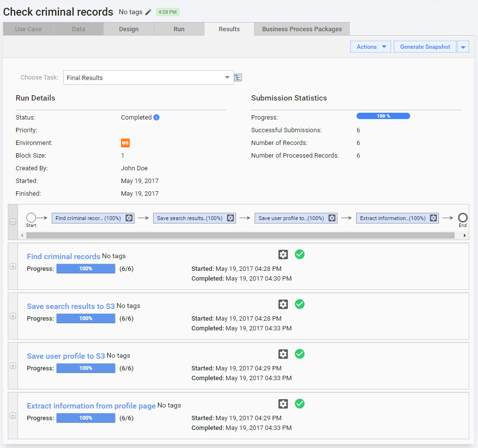The image size is (478, 448).
Task: Open the Save search results to S3 link
Action: pos(71,306)
